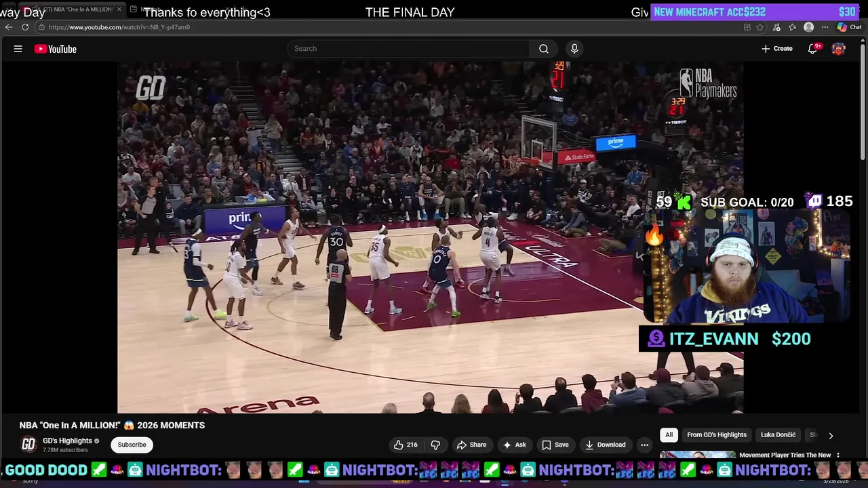Start voice search with microphone icon

pos(574,49)
